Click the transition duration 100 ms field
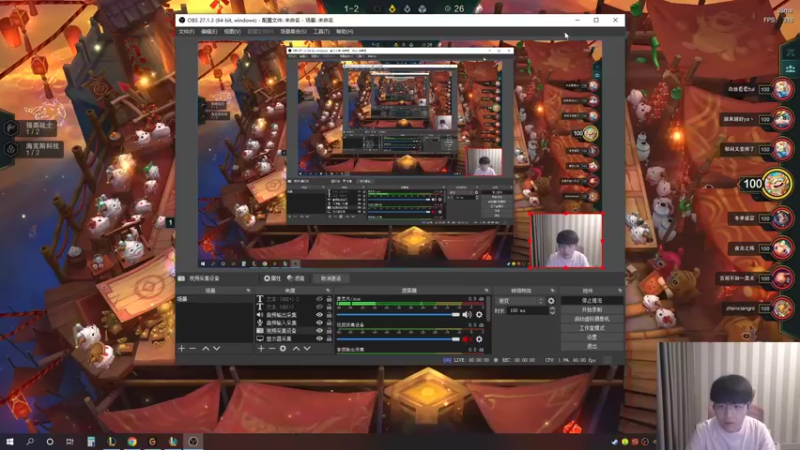The width and height of the screenshot is (800, 450). click(x=528, y=310)
